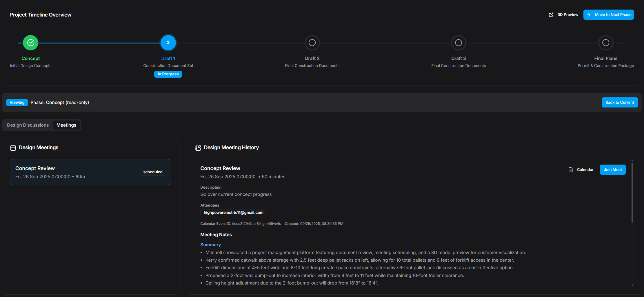The width and height of the screenshot is (644, 297).
Task: Click the Final Plans timeline circle
Action: tap(606, 43)
